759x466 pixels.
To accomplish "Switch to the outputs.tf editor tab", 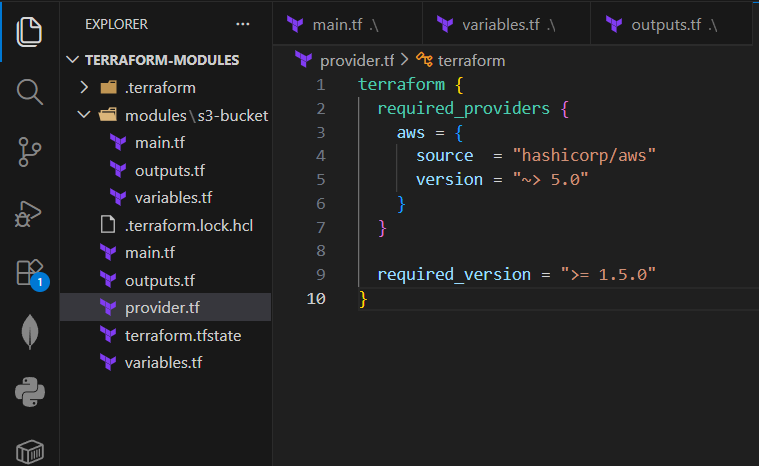I will 665,24.
